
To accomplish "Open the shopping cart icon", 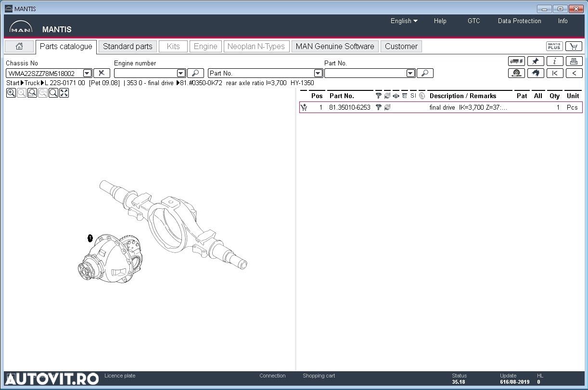I will pyautogui.click(x=574, y=46).
